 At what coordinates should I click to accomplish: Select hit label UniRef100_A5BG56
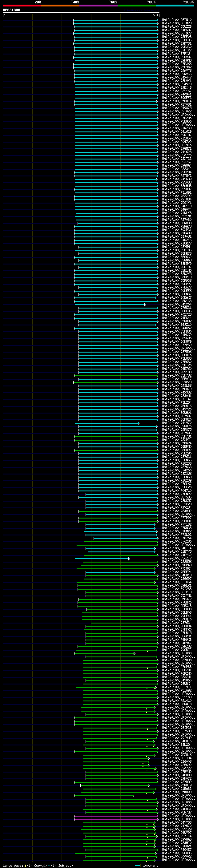point(177,122)
